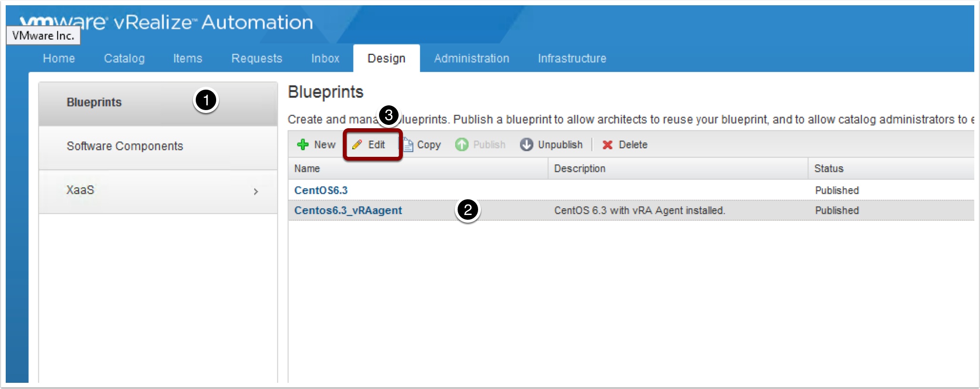Image resolution: width=980 pixels, height=389 pixels.
Task: Click the green Publish arrow icon
Action: 461,144
